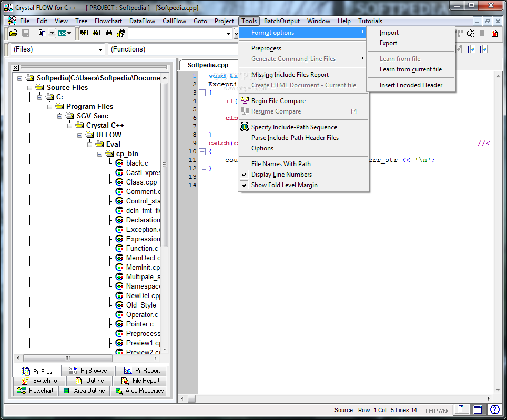Image resolution: width=507 pixels, height=420 pixels.
Task: Click the open folder toolbar icon
Action: click(14, 33)
